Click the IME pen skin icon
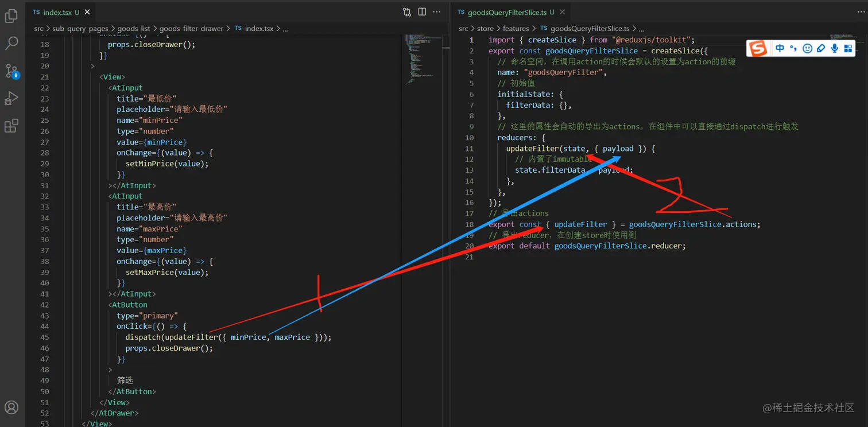 [x=821, y=49]
